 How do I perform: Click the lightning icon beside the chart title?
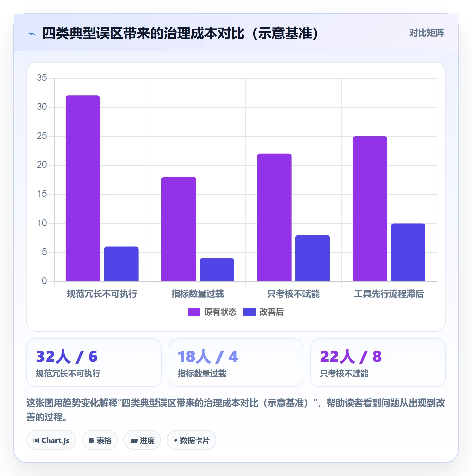[32, 34]
